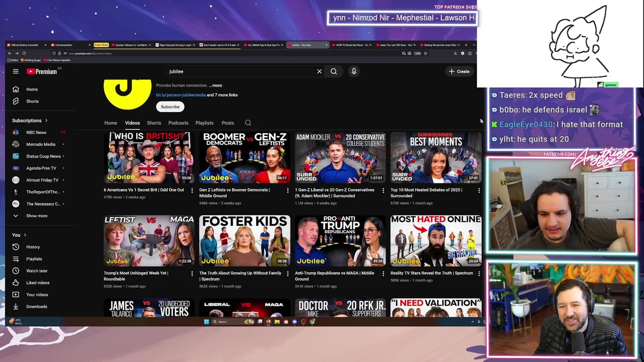The height and width of the screenshot is (362, 644).
Task: Reload the page with the refresh icon
Action: point(24,53)
